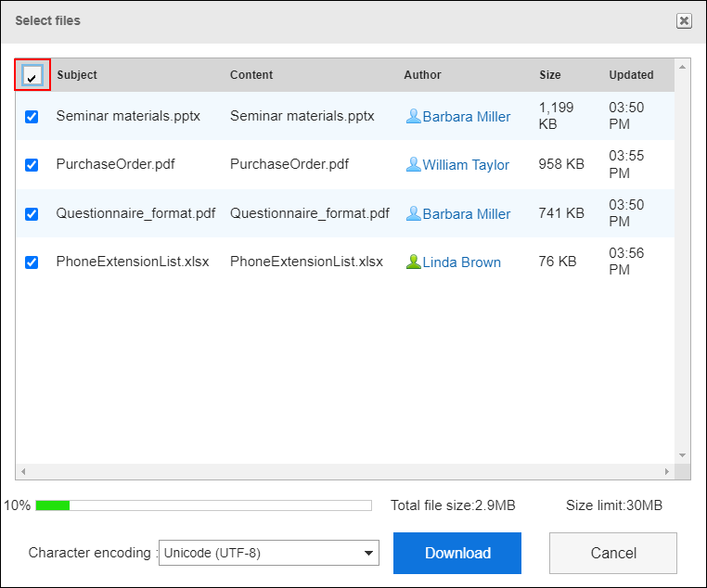Click PurchaseOrder.pdf in Subject column
Image resolution: width=707 pixels, height=588 pixels.
[x=115, y=164]
